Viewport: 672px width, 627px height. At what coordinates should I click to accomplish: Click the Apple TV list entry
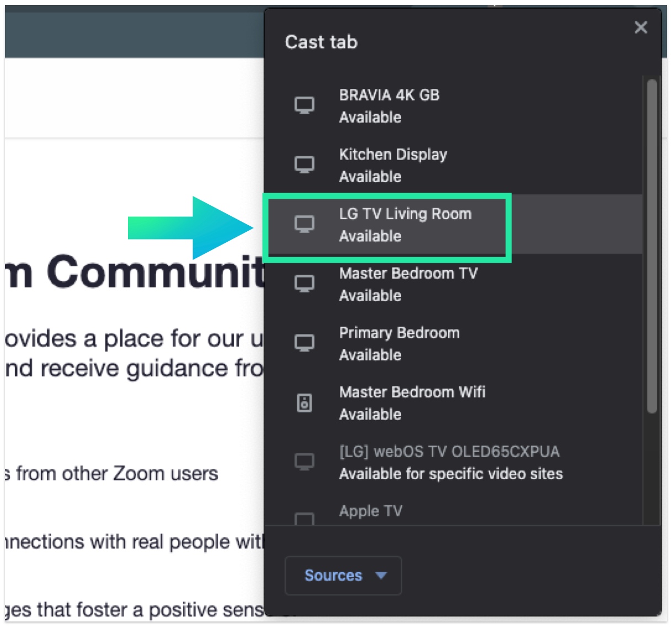[x=370, y=512]
